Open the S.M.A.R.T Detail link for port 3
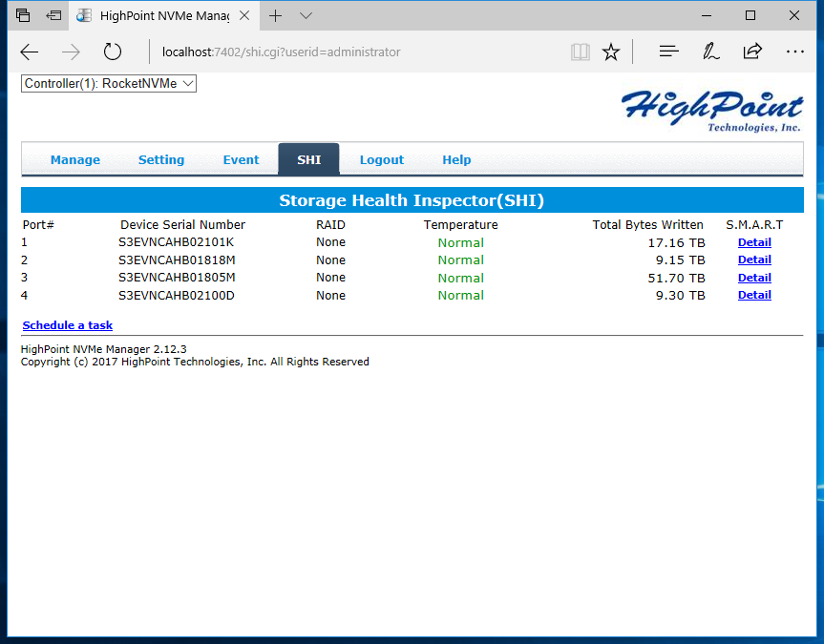Viewport: 824px width, 644px height. (x=754, y=278)
